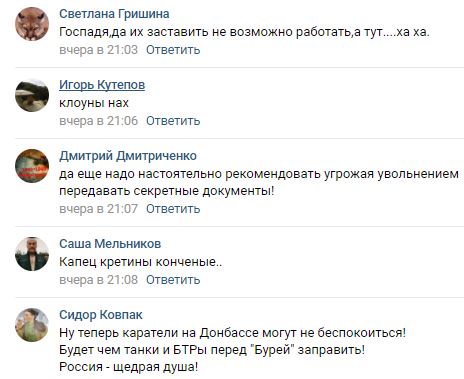The image size is (464, 379).
Task: Reply to Дмитрий Дмитриченко's comment with Ответить
Action: coord(173,209)
